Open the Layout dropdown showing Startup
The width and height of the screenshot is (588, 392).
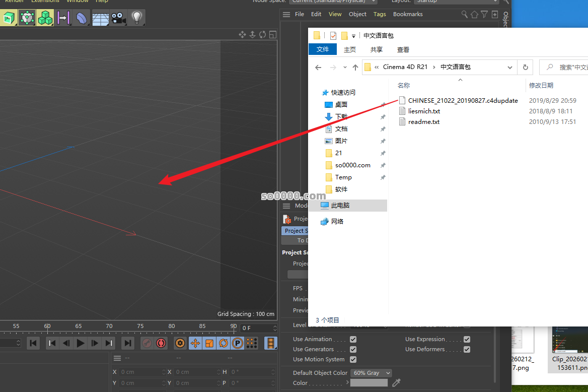(x=456, y=2)
